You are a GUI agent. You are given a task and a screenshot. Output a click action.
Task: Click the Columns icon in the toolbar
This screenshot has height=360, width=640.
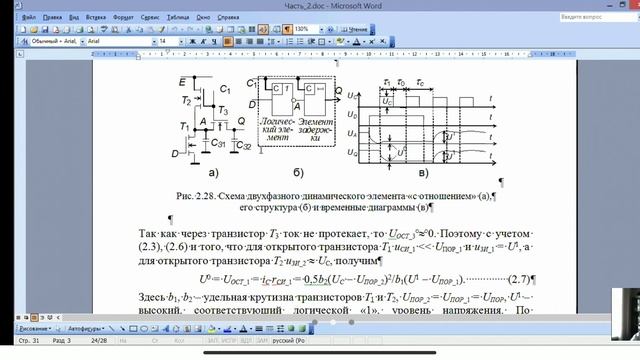(x=252, y=29)
